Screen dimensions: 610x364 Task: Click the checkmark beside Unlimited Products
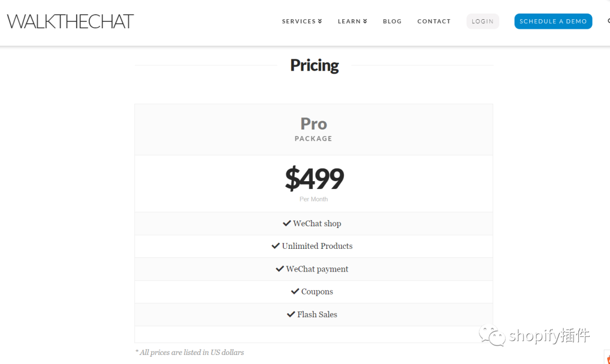(276, 246)
